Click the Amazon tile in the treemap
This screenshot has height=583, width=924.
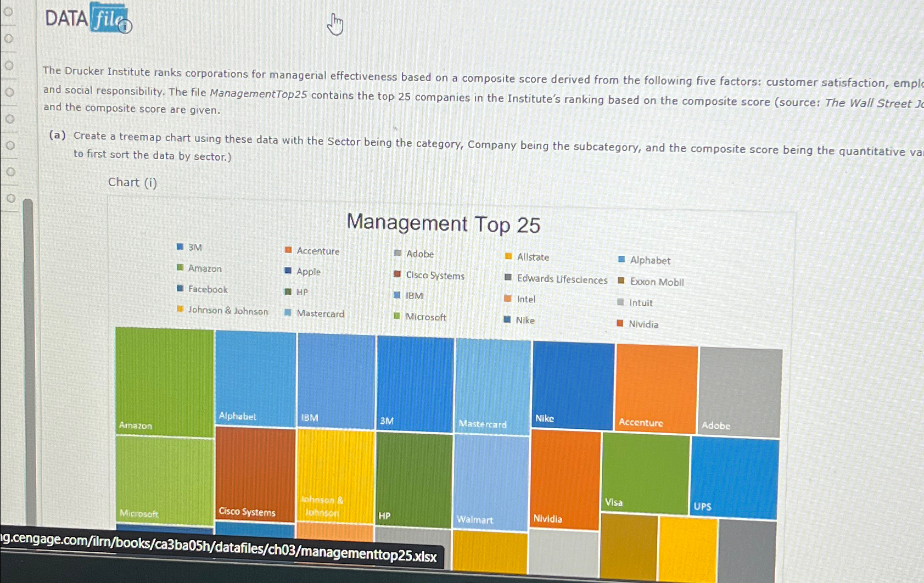[x=165, y=382]
